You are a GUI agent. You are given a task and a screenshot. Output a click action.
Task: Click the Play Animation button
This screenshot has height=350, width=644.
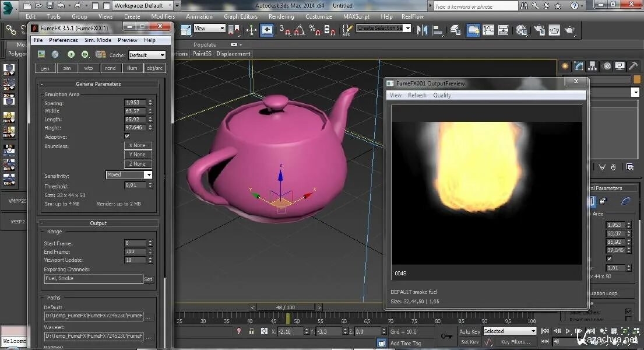[x=568, y=331]
